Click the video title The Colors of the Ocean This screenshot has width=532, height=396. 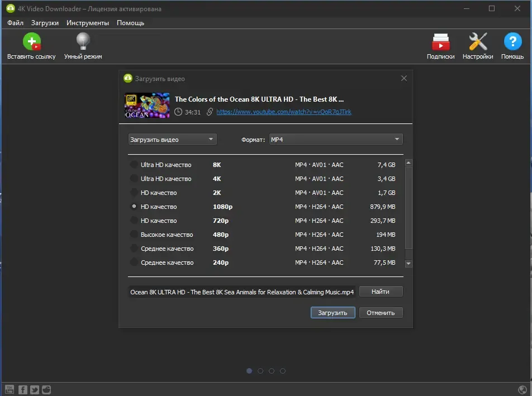[259, 99]
